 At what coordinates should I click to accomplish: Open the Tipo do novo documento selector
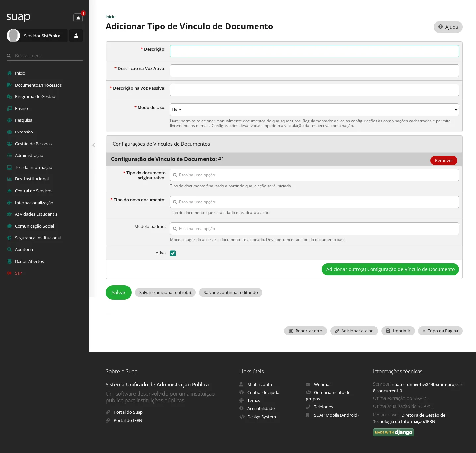pyautogui.click(x=314, y=202)
